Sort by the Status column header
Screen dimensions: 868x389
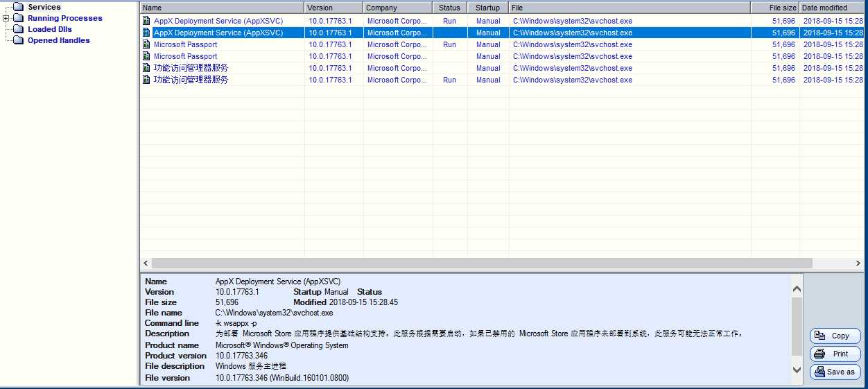click(450, 8)
